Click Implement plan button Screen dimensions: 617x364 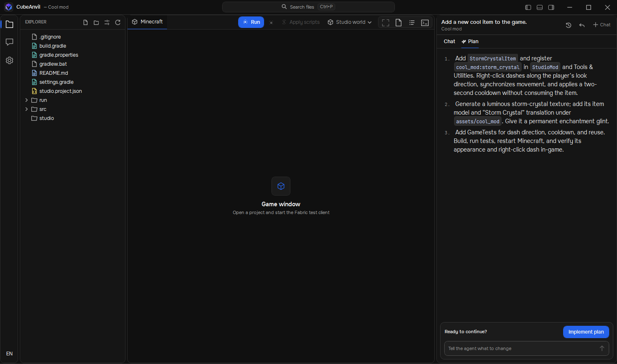click(x=586, y=332)
